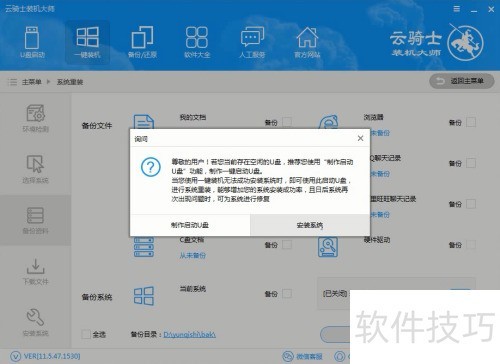The height and width of the screenshot is (364, 500).
Task: Click 主菜单 list icon in breadcrumb
Action: pos(12,82)
